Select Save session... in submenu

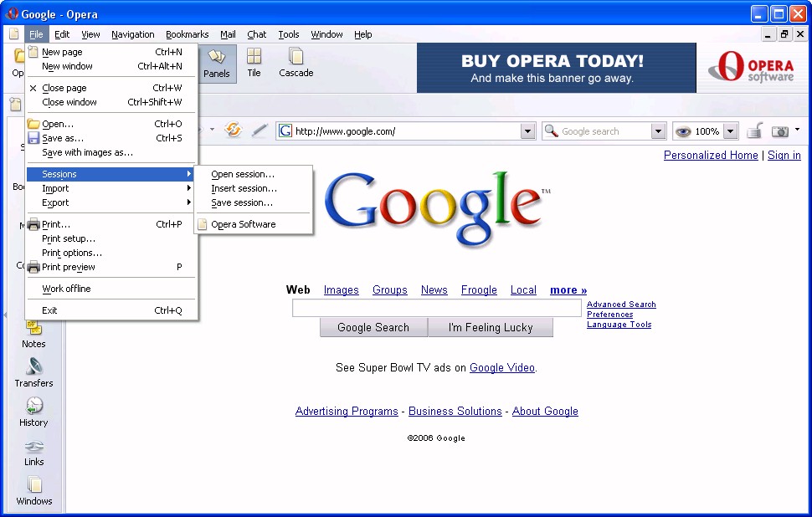(x=254, y=202)
